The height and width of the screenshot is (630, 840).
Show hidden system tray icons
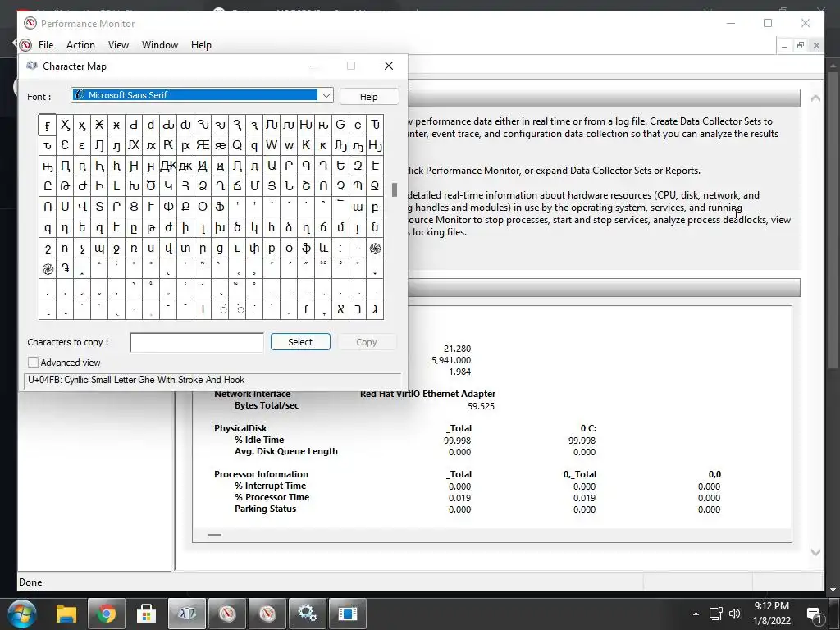(696, 614)
